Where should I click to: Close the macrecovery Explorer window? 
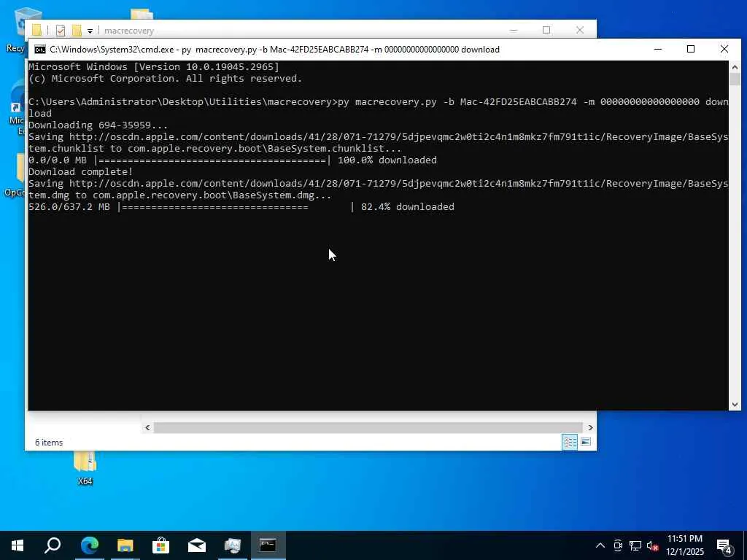580,30
